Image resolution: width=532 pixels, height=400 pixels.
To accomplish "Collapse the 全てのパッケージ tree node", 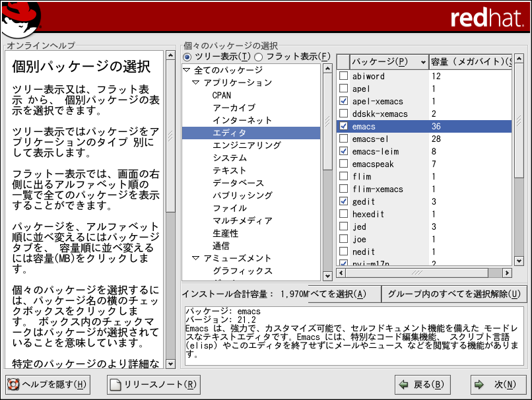I will click(x=187, y=70).
